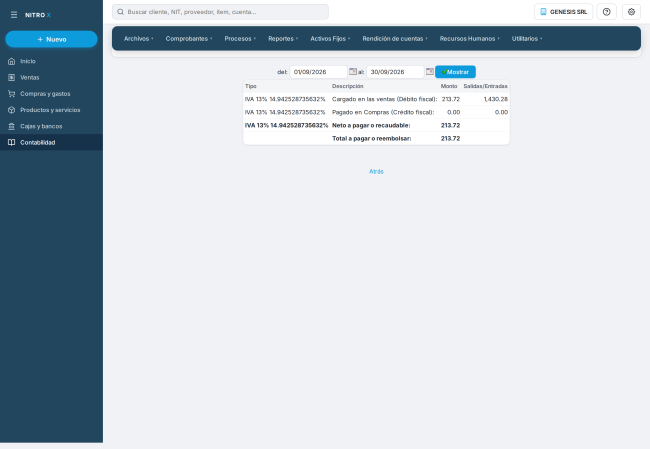Click the Contabilidad book icon

(x=12, y=143)
